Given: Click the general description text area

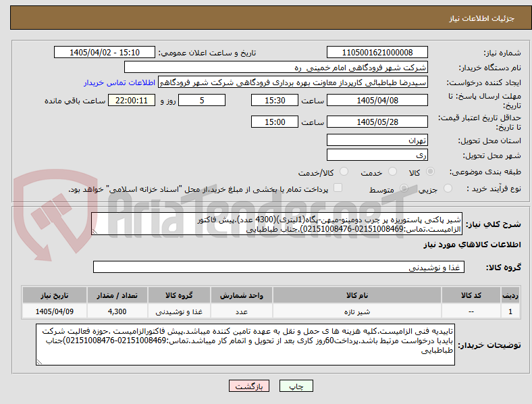Looking at the screenshot, I should 277,224.
